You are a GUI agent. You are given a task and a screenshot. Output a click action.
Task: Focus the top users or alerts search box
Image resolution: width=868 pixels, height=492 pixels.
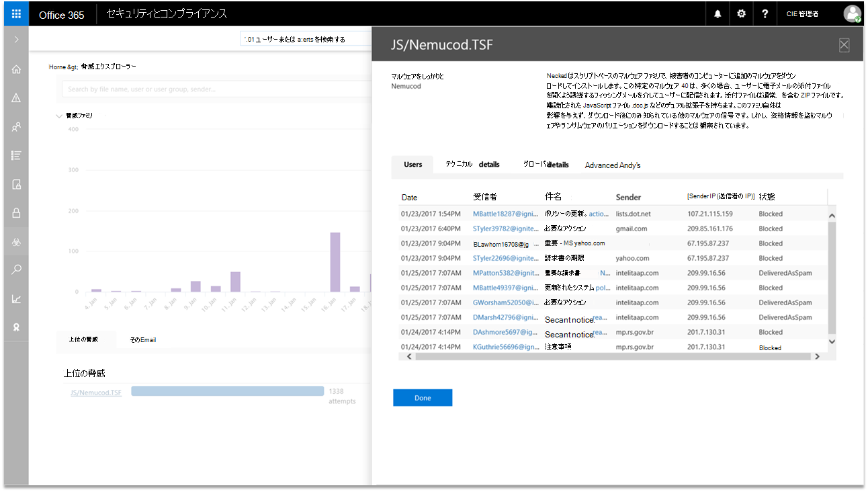(x=306, y=40)
